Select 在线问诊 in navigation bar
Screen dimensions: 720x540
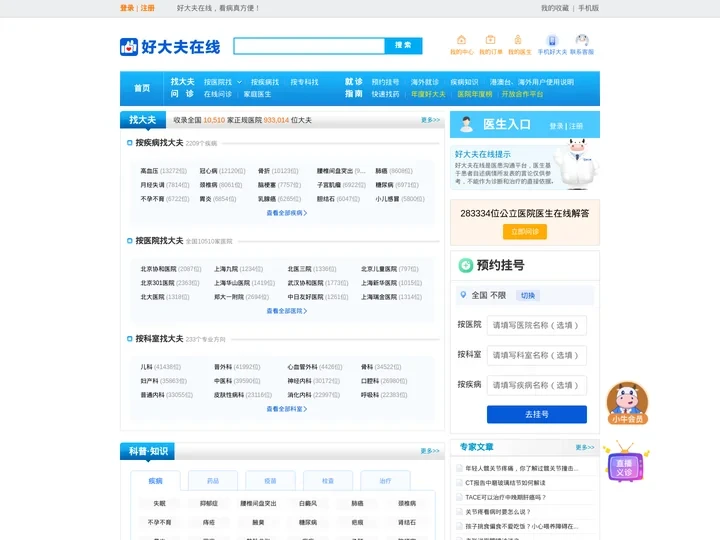pos(218,94)
